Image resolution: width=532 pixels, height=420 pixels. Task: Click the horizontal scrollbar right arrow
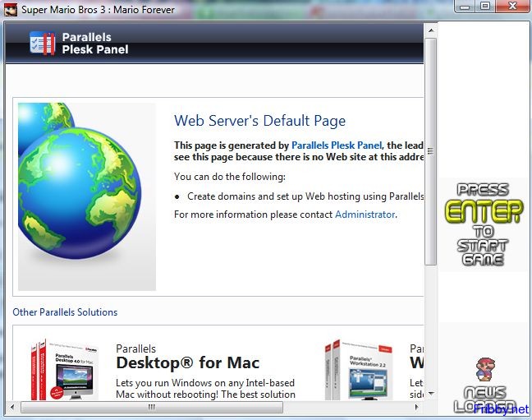[416, 407]
